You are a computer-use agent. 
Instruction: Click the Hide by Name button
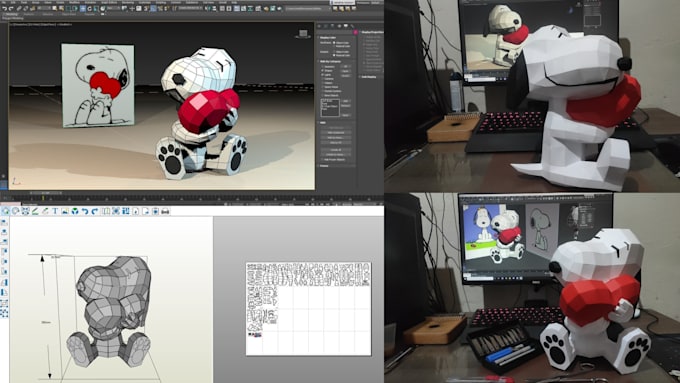(x=336, y=137)
